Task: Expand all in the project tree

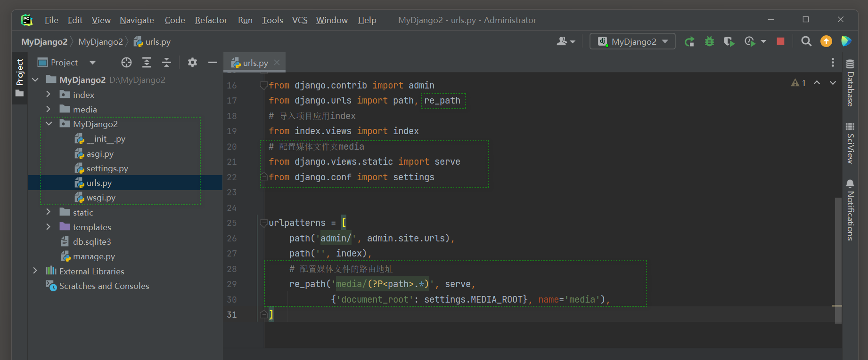Action: tap(147, 63)
